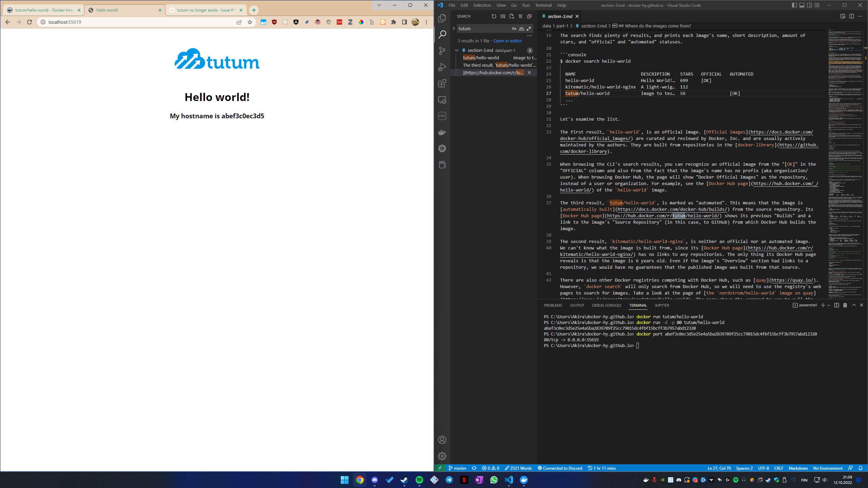Refresh the search results
The height and width of the screenshot is (488, 868).
pyautogui.click(x=494, y=16)
